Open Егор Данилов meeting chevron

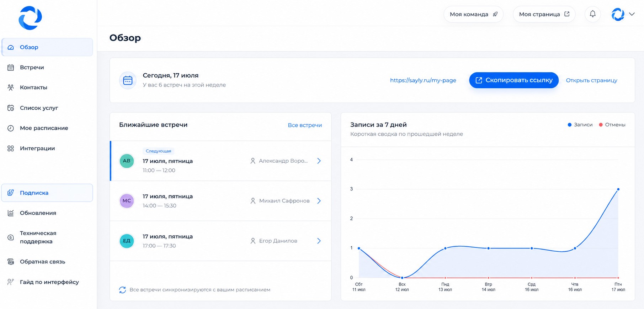click(x=319, y=241)
